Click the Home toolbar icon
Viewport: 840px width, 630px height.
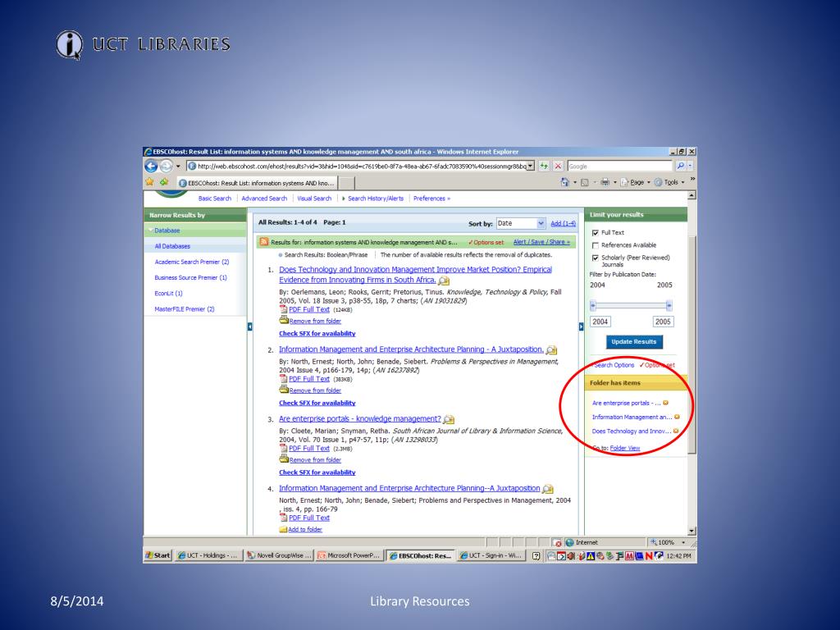click(x=564, y=182)
